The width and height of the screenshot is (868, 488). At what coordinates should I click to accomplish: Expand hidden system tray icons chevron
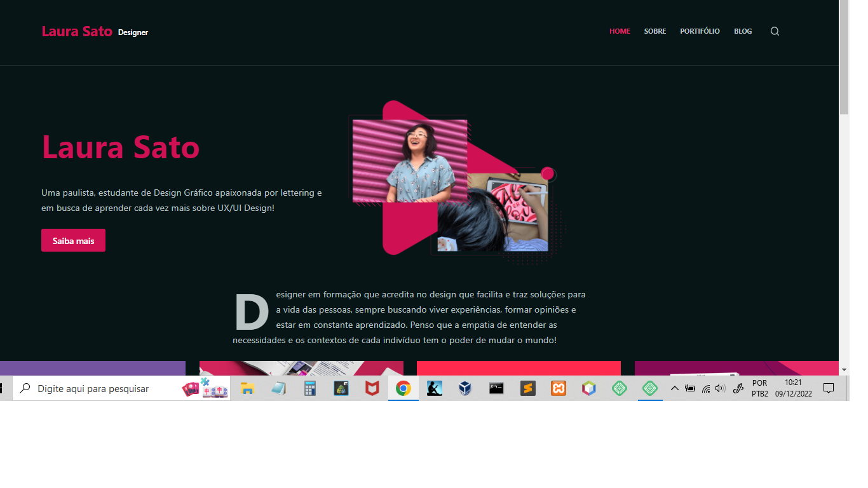point(675,388)
